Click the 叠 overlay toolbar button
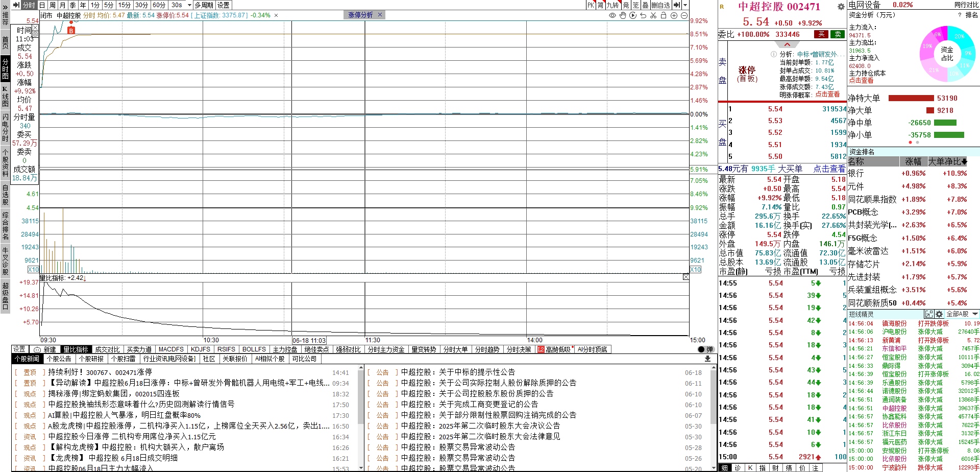980x472 pixels. click(645, 5)
